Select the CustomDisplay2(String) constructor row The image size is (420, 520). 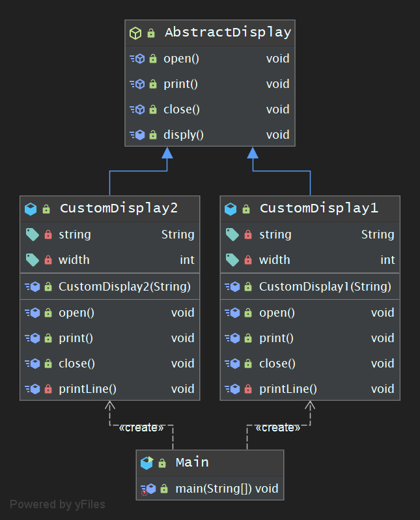tap(124, 286)
